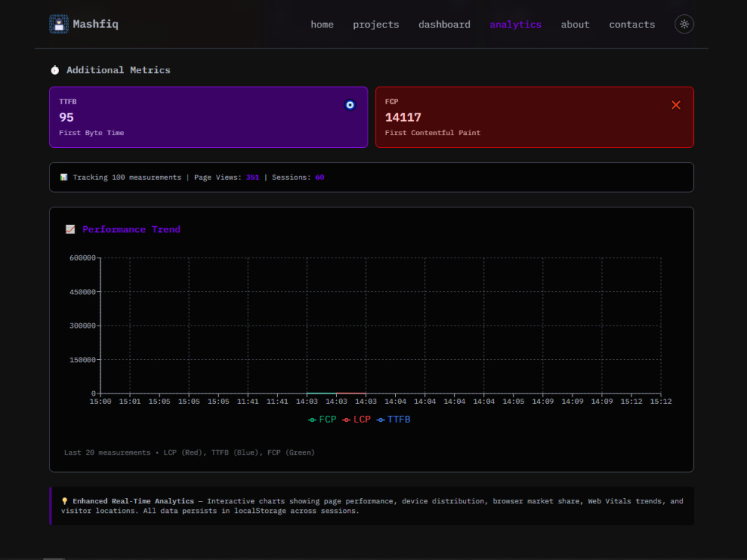Click the 450000 y-axis label
Image resolution: width=747 pixels, height=560 pixels.
82,292
